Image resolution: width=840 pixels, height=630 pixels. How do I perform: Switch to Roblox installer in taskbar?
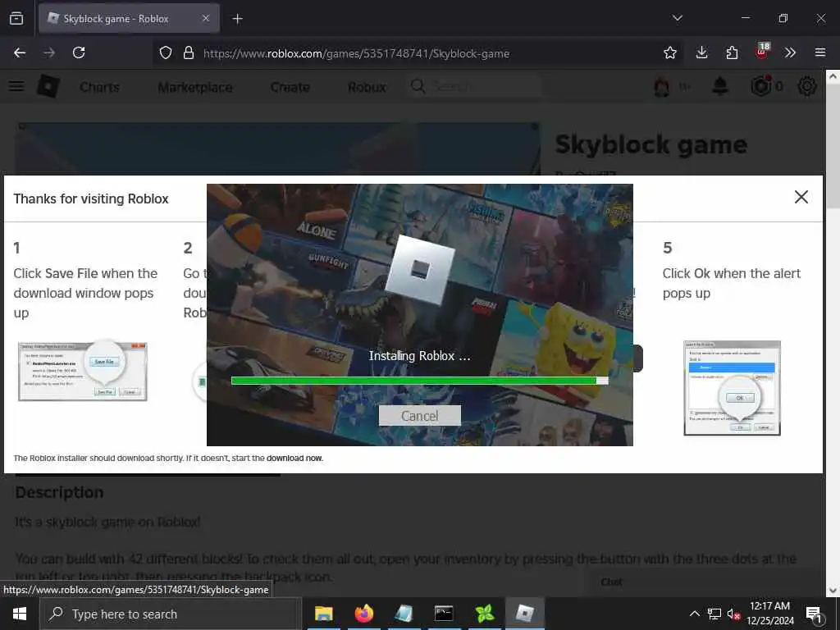coord(525,614)
